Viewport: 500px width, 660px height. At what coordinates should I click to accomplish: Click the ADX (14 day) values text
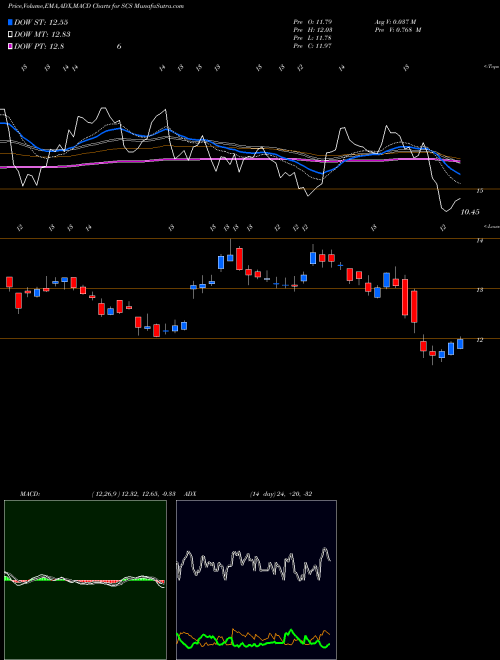(x=281, y=494)
